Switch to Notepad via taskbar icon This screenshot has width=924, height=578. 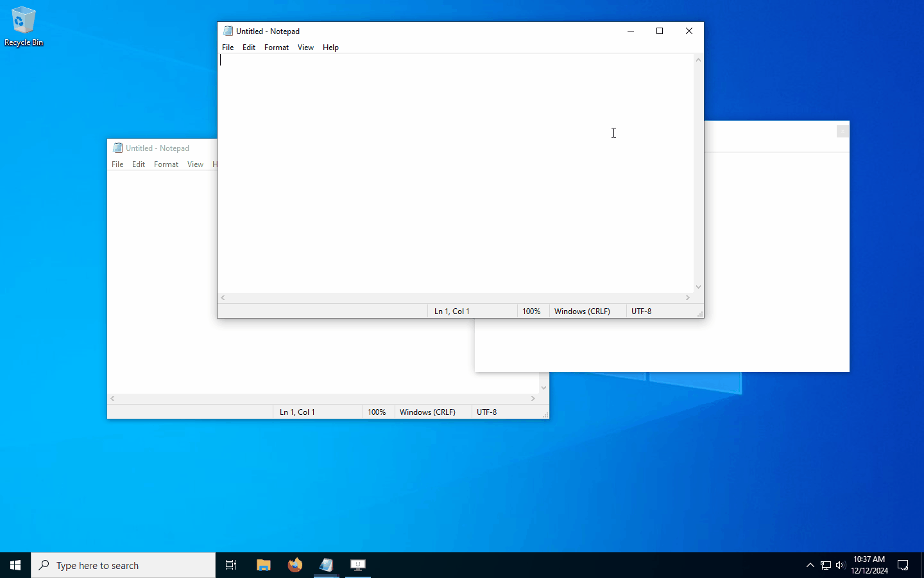[326, 565]
